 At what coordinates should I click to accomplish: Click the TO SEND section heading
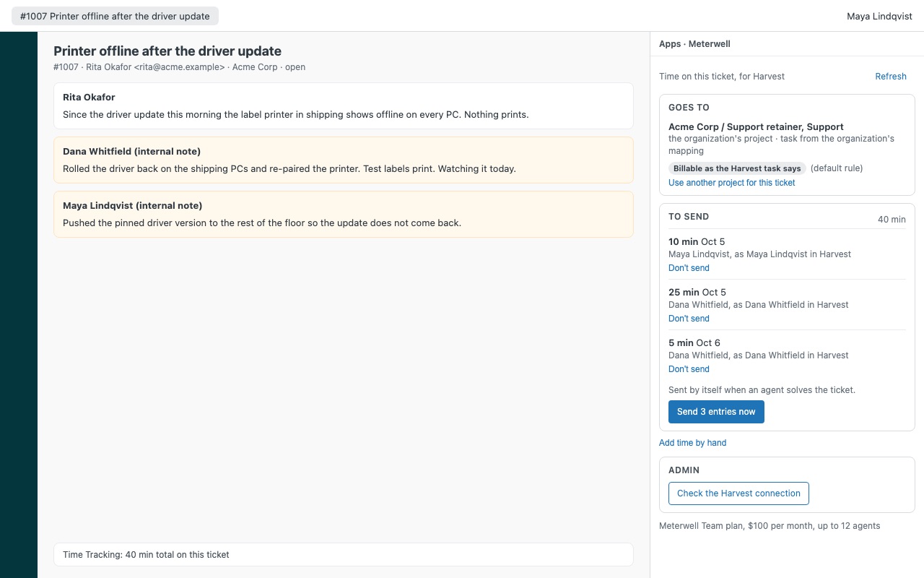coord(689,217)
